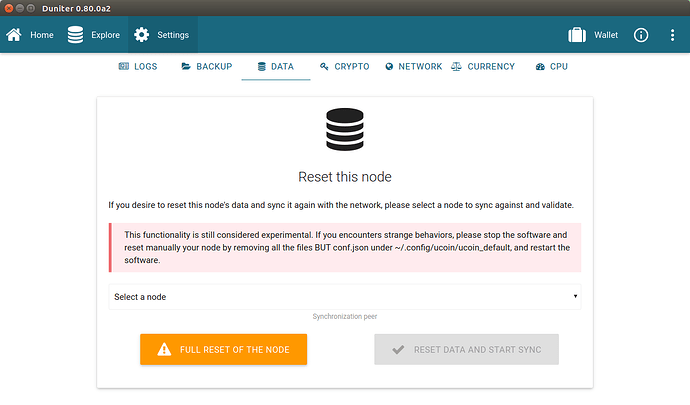Click warning triangle on Full Reset button

pos(164,349)
